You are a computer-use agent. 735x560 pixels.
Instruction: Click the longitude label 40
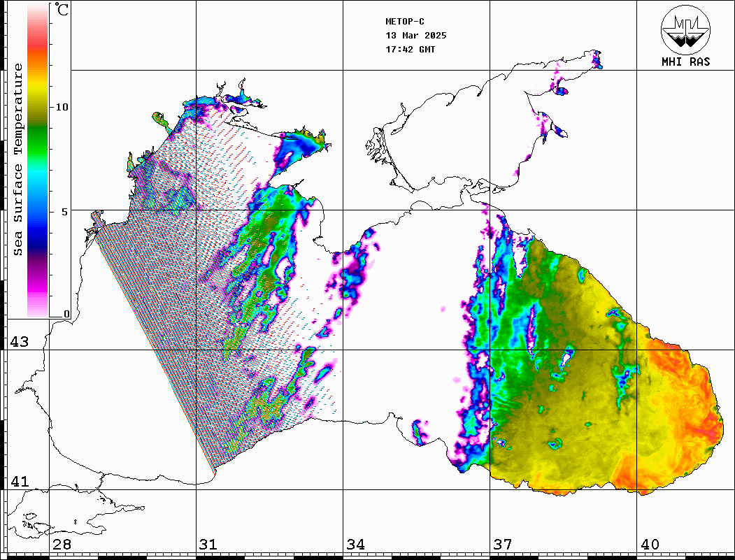(650, 545)
